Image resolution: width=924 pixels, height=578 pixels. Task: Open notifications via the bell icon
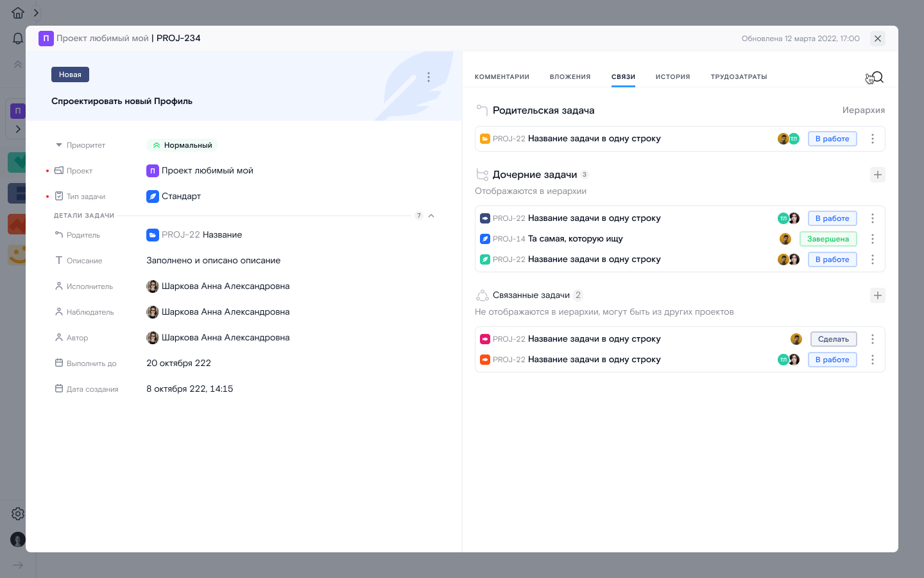18,39
